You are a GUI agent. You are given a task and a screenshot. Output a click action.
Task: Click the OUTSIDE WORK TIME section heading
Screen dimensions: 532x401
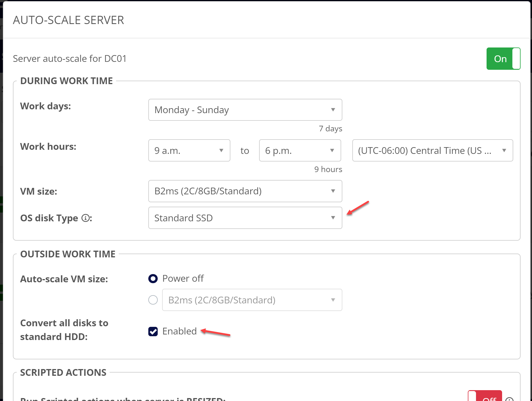coord(68,254)
